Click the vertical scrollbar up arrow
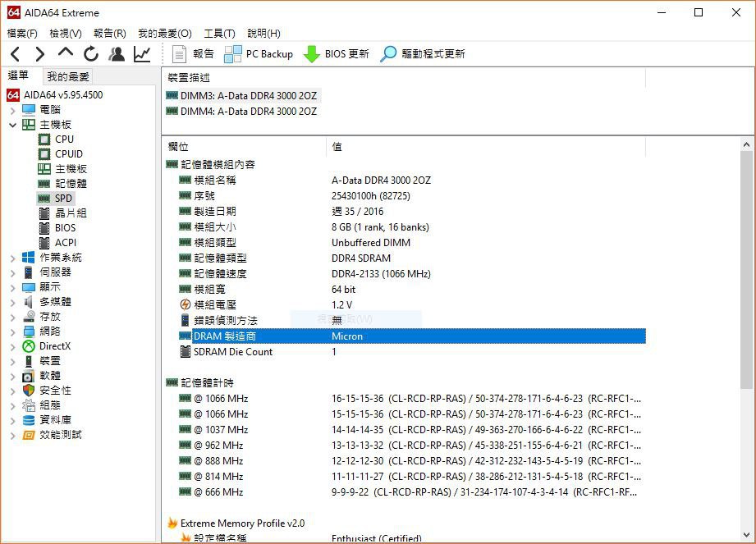The image size is (756, 544). pyautogui.click(x=746, y=144)
